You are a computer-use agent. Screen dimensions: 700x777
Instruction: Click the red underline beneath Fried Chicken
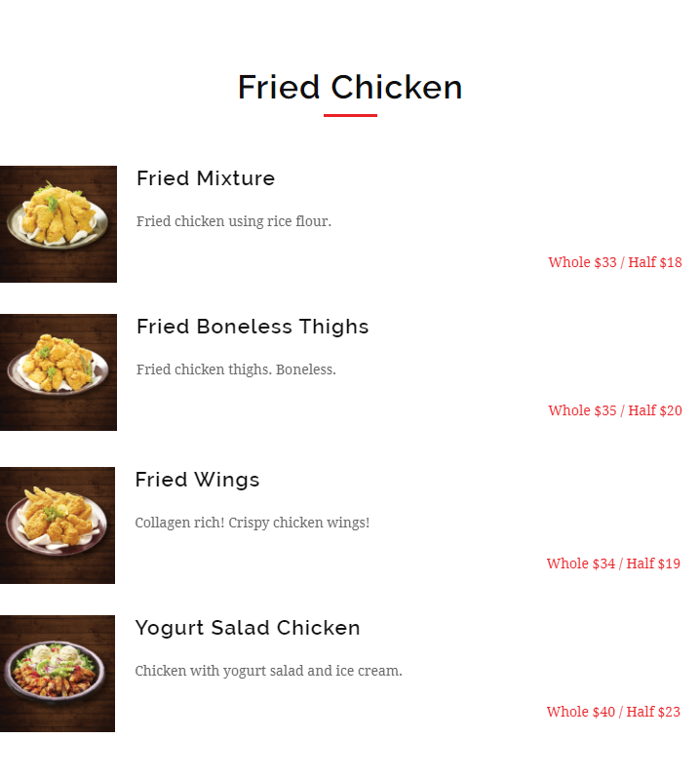tap(350, 115)
